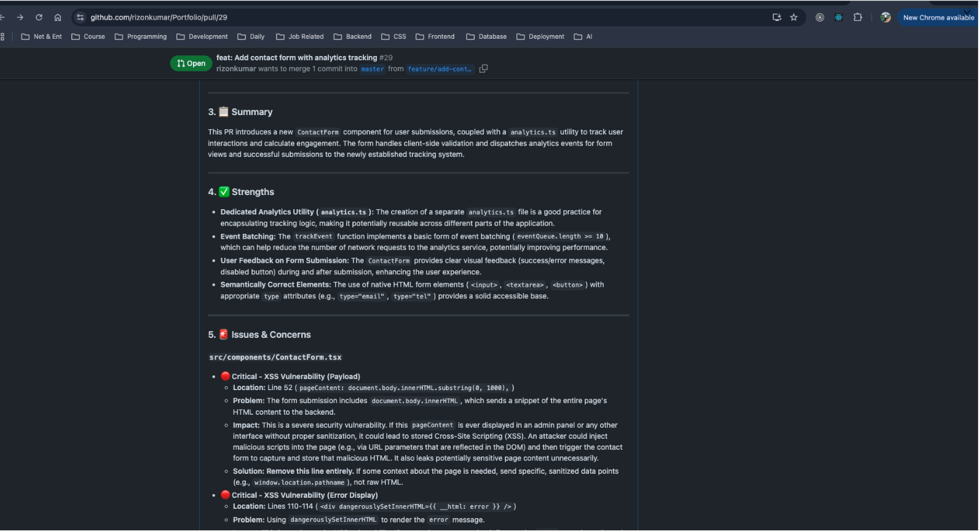Copy head branch name icon
The width and height of the screenshot is (980, 531).
click(483, 69)
